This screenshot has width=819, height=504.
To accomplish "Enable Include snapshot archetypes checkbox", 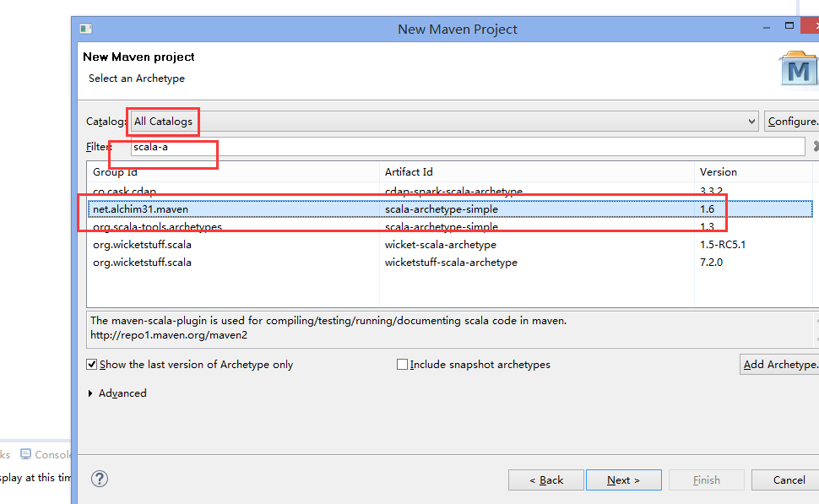I will 403,365.
